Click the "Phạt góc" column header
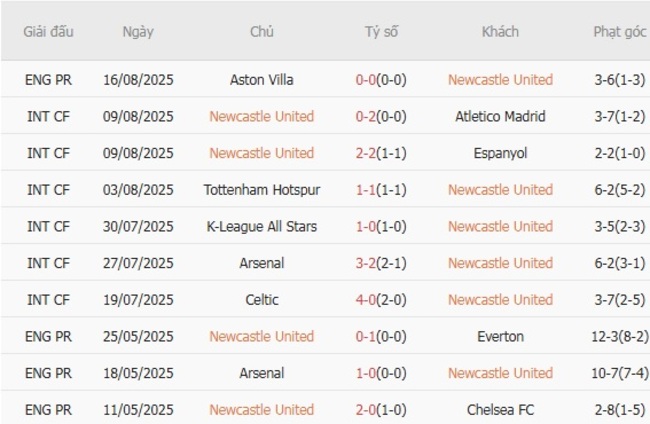This screenshot has width=650, height=424. click(620, 31)
